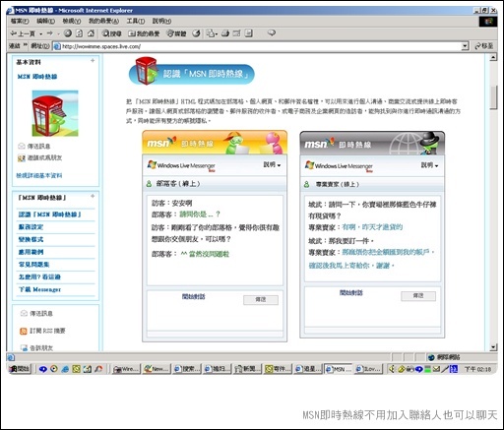Screen dimensions: 504x430
Task: Click the address bar URL field
Action: [261, 46]
